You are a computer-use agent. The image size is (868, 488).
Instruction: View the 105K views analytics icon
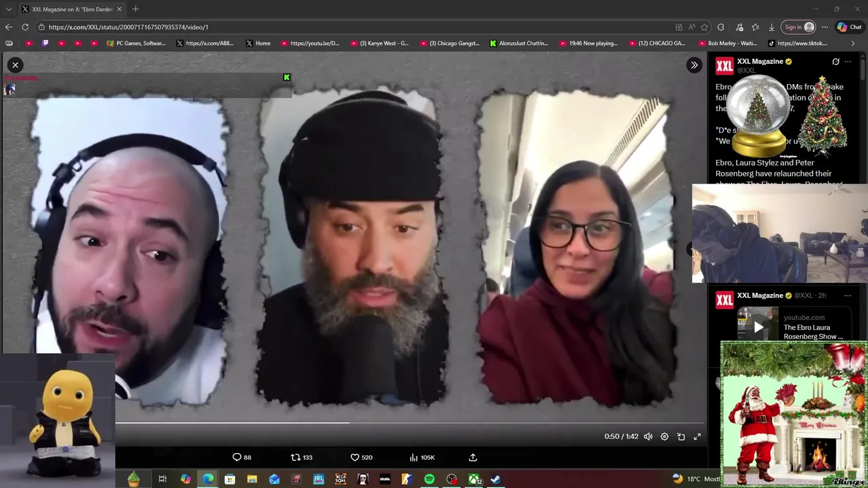422,457
